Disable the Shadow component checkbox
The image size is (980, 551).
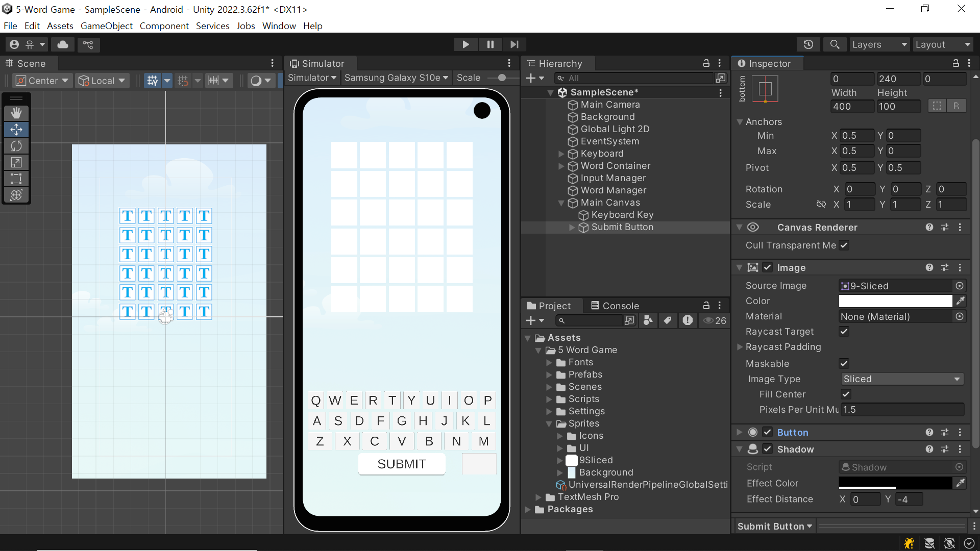(x=767, y=449)
